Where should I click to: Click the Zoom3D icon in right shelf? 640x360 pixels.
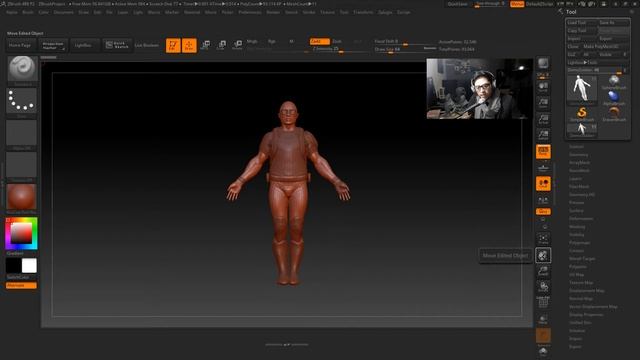pyautogui.click(x=543, y=271)
